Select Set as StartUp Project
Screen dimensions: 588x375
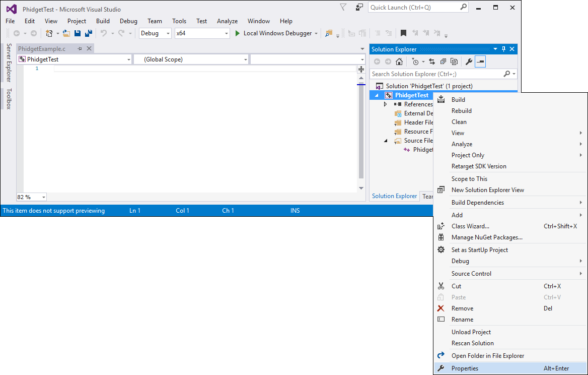(510, 249)
